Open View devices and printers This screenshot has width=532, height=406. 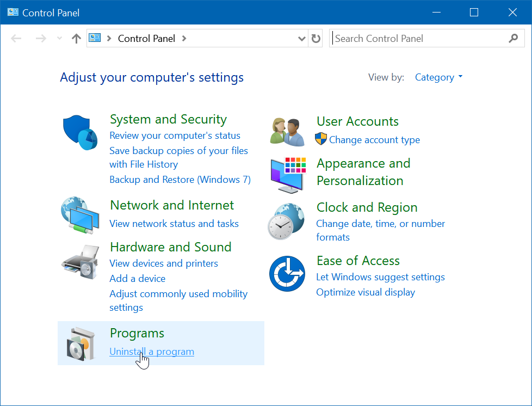point(164,263)
